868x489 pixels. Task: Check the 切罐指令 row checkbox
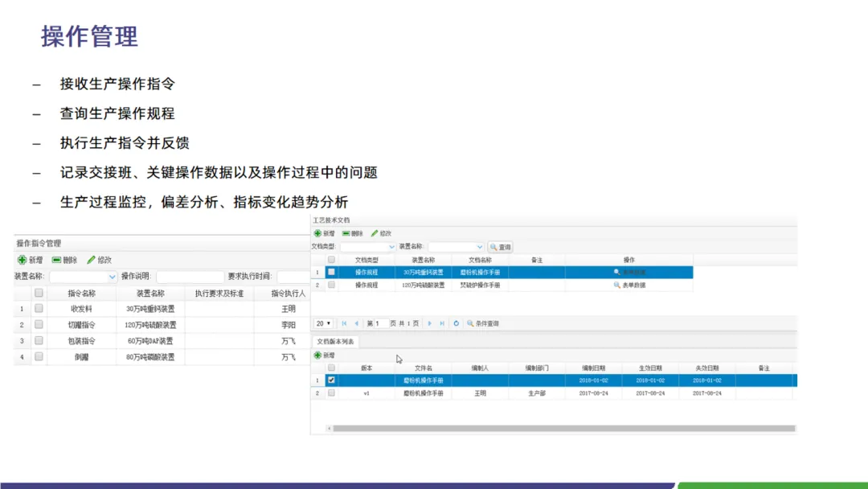(39, 324)
